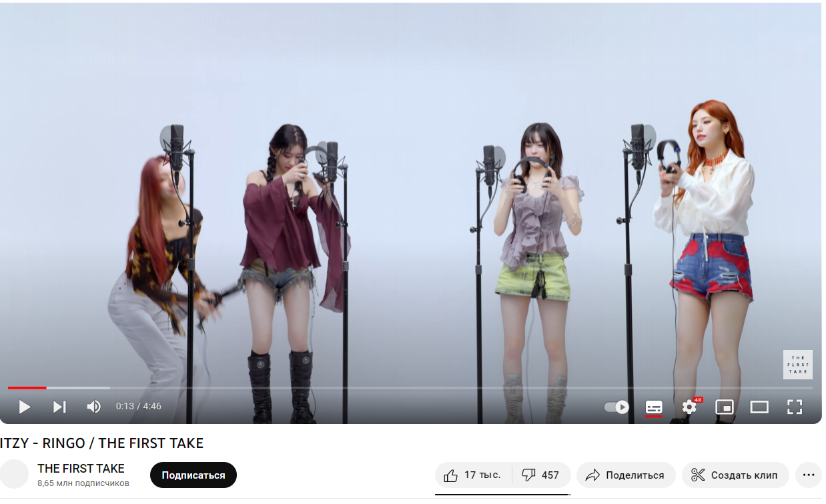Open the three-dot more actions menu
Viewport: 826px width, 504px height.
point(809,475)
